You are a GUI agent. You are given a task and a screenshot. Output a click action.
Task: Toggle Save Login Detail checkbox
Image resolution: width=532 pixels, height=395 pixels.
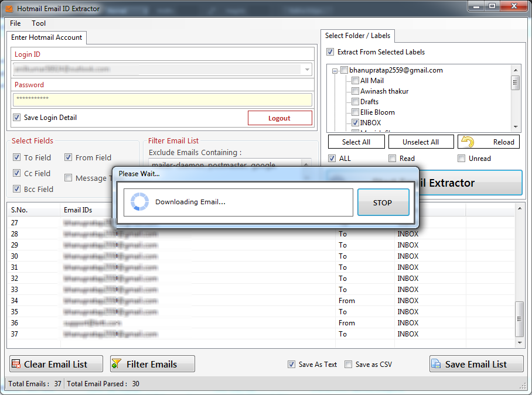coord(16,117)
